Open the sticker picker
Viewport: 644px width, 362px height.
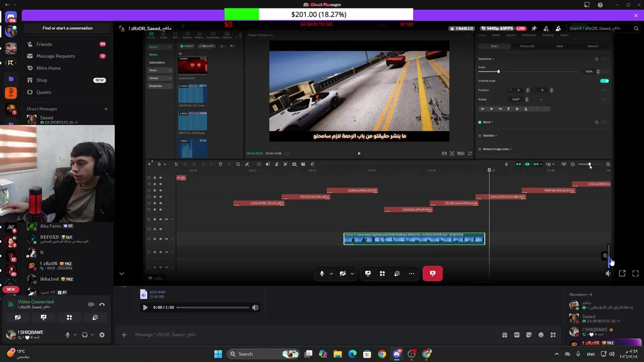click(x=529, y=335)
